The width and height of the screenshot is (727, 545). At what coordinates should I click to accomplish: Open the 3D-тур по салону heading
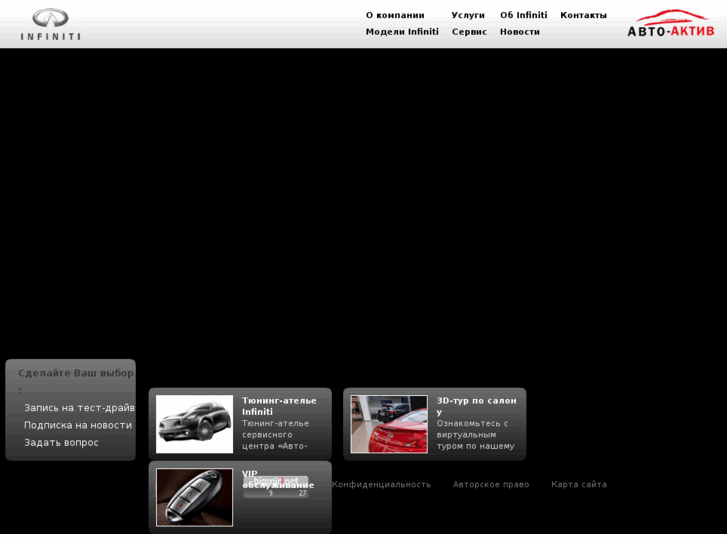click(x=477, y=406)
